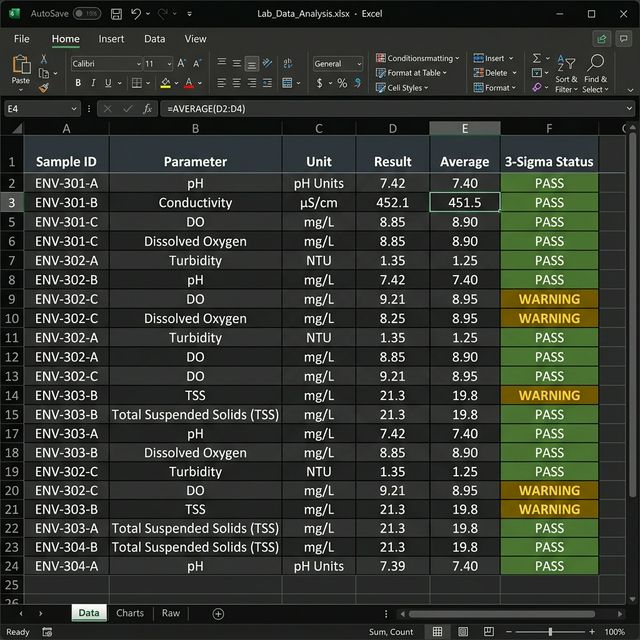640x640 pixels.
Task: Toggle the AutoSave switch
Action: [87, 14]
